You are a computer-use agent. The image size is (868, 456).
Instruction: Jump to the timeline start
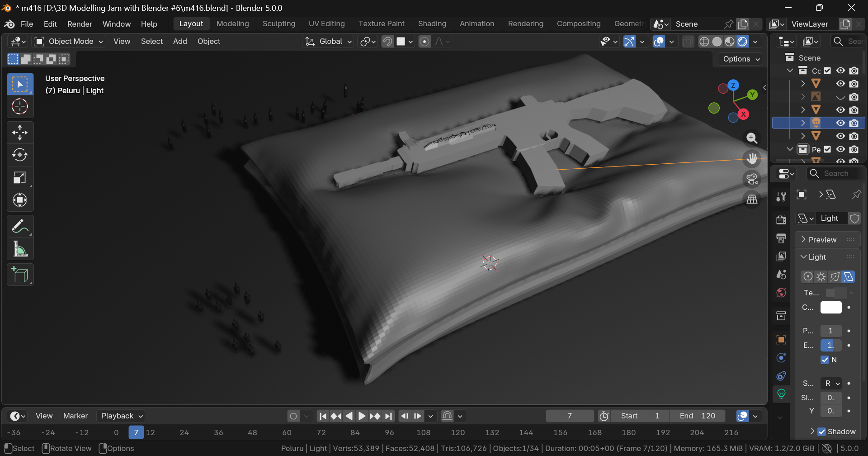[323, 416]
